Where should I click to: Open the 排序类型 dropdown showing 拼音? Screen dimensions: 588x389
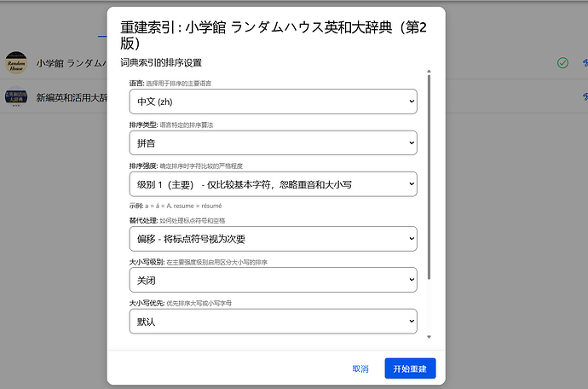273,142
